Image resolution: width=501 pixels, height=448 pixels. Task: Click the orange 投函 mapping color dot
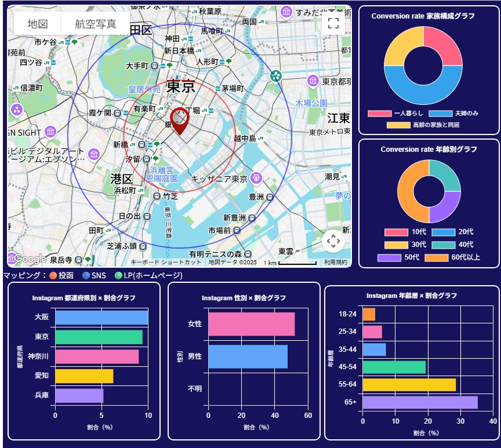pos(53,275)
